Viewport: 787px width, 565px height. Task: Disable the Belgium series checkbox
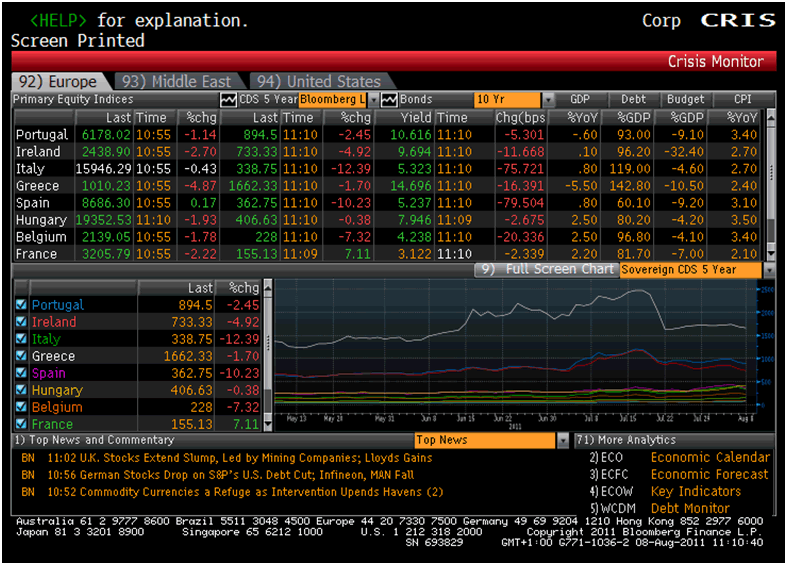point(21,407)
